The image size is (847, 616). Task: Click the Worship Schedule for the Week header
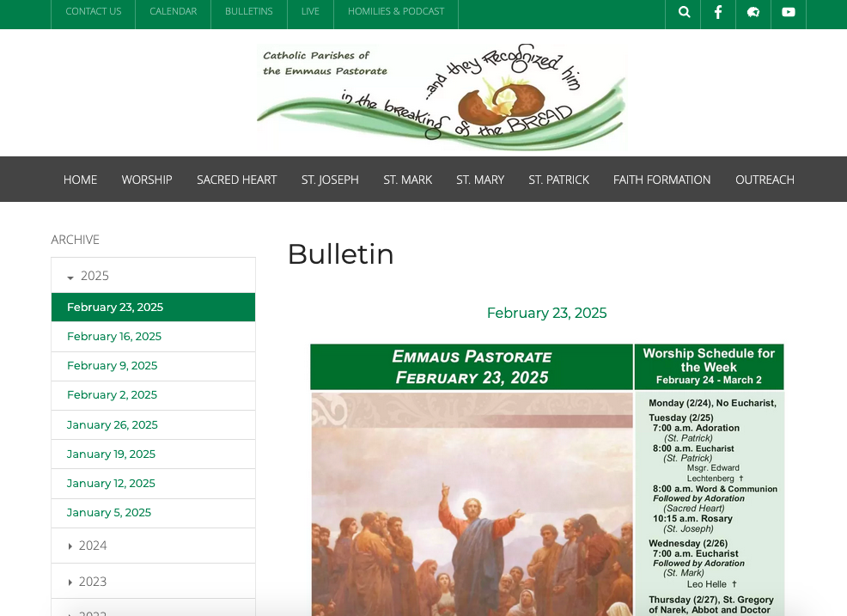(709, 366)
